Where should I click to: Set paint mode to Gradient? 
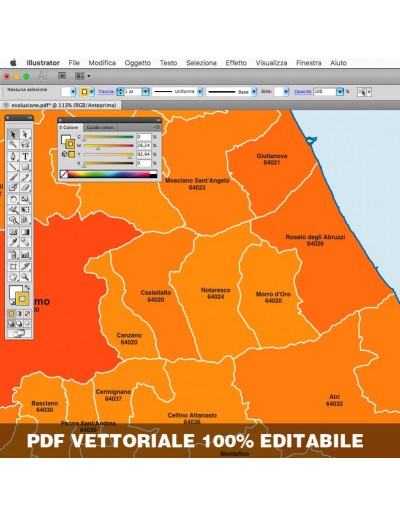pos(19,314)
